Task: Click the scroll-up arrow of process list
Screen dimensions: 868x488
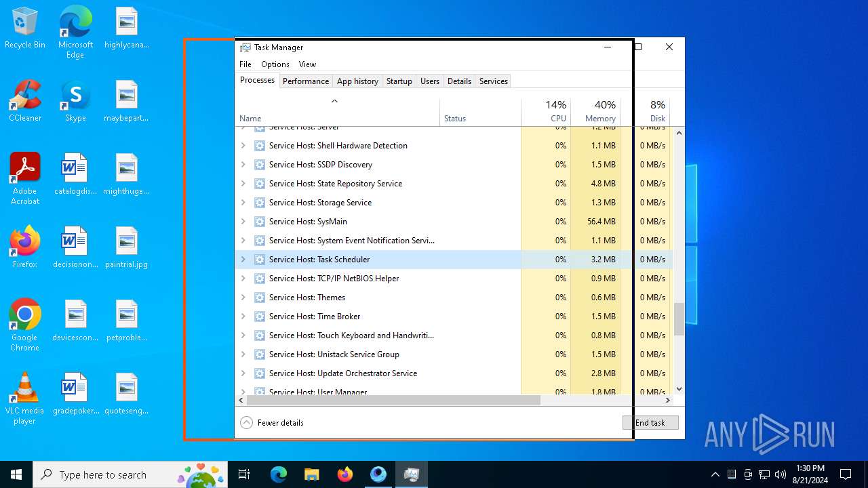Action: pos(679,133)
